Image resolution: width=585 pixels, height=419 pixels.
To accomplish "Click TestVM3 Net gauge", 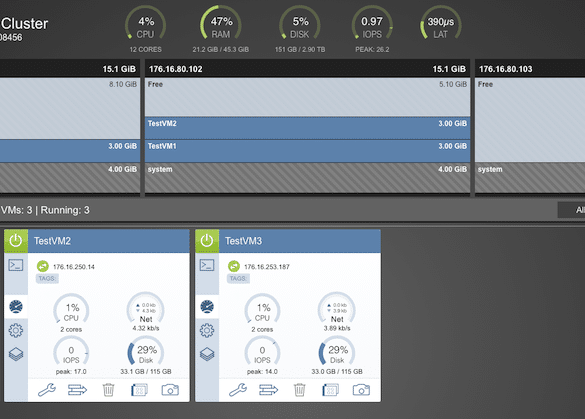I will click(337, 309).
